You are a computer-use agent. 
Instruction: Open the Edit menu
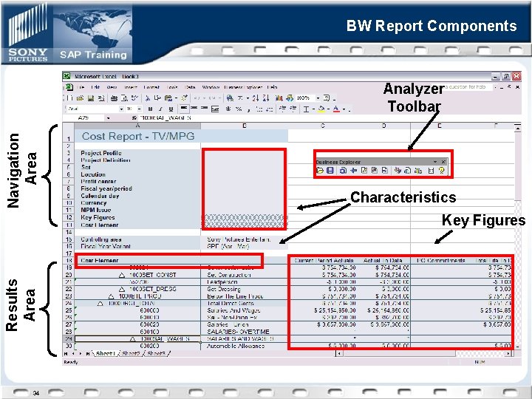95,87
